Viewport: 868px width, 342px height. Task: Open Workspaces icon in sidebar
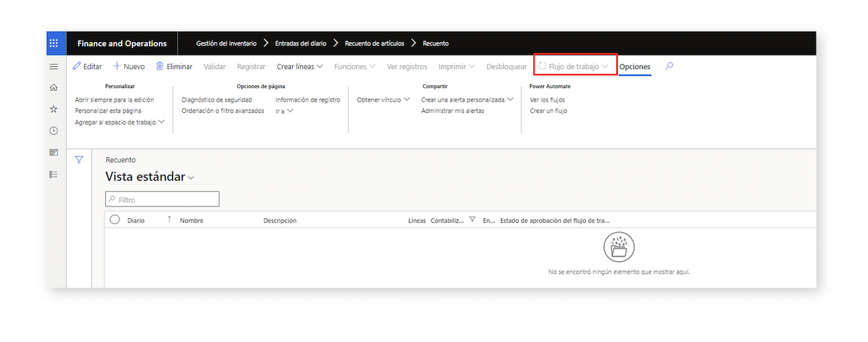[x=54, y=152]
